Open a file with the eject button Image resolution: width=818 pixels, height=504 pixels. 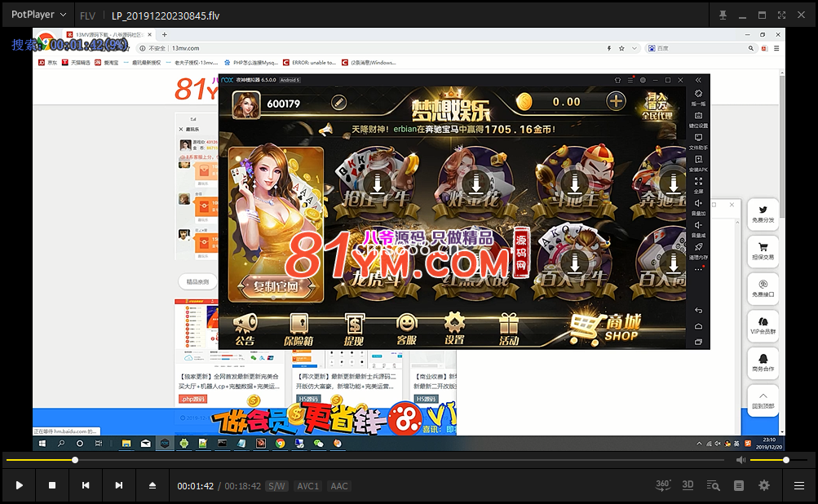coord(153,485)
